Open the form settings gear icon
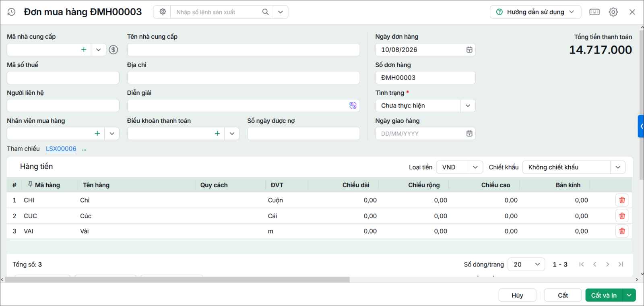This screenshot has width=644, height=306. pos(613,12)
